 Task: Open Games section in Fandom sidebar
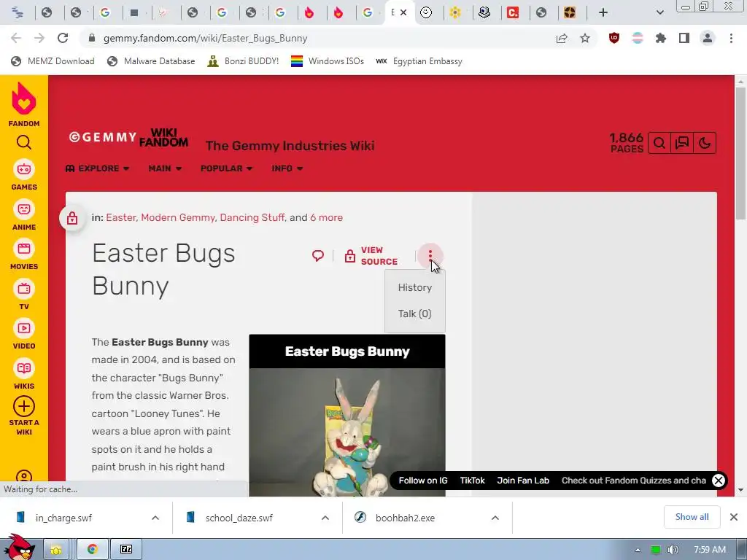[x=24, y=175]
